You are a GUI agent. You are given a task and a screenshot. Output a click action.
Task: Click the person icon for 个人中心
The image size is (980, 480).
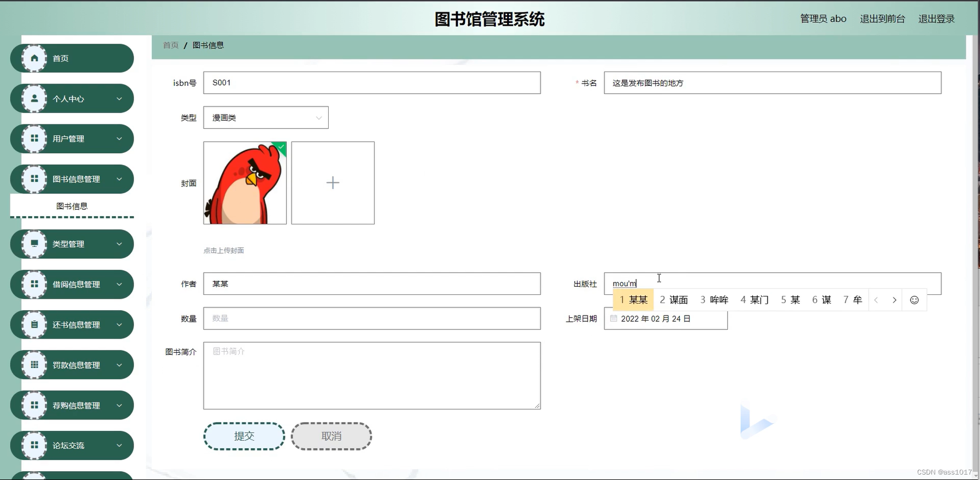pyautogui.click(x=34, y=99)
